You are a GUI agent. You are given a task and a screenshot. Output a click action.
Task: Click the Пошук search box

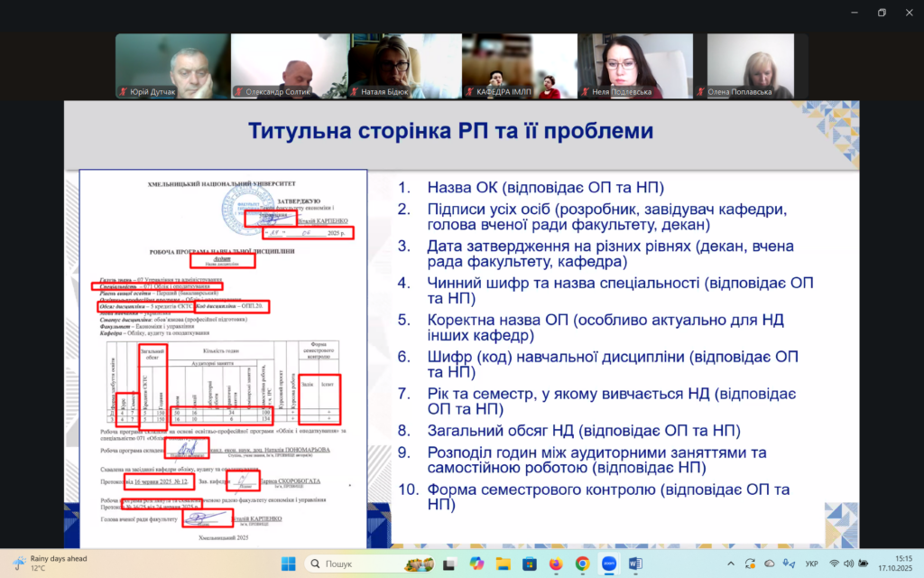tap(352, 564)
